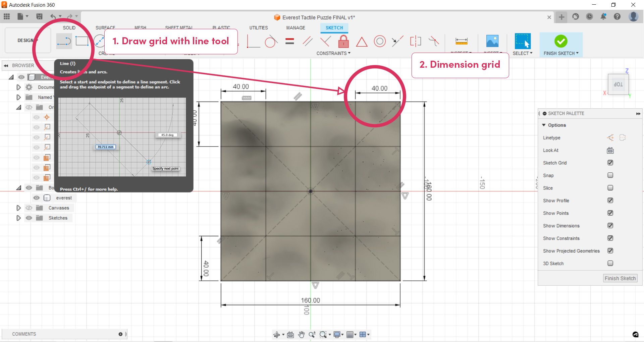This screenshot has width=644, height=342.
Task: Open the DESIGN workspace dropdown
Action: click(28, 41)
